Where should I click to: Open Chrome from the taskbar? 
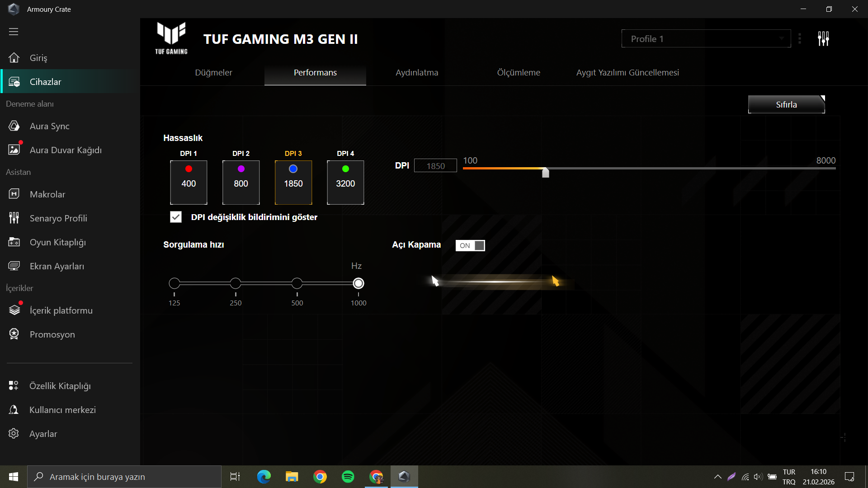coord(320,477)
